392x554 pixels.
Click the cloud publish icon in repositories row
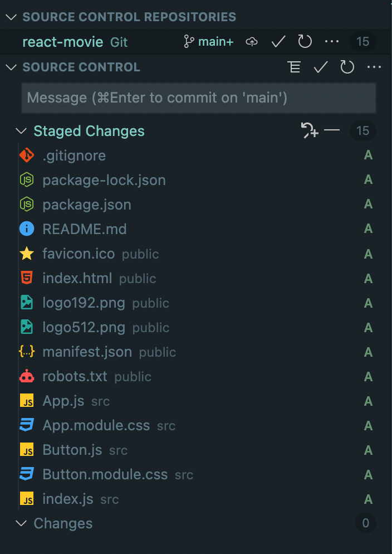tap(251, 41)
